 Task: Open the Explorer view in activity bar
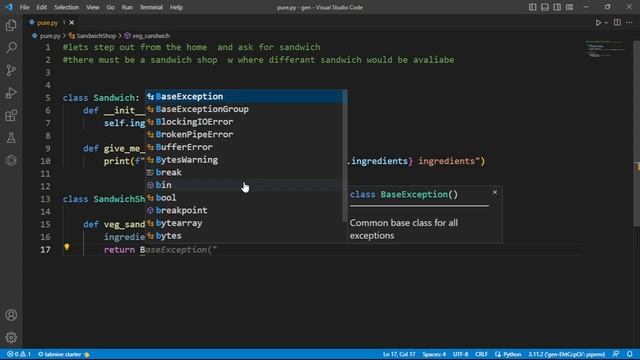tap(11, 25)
